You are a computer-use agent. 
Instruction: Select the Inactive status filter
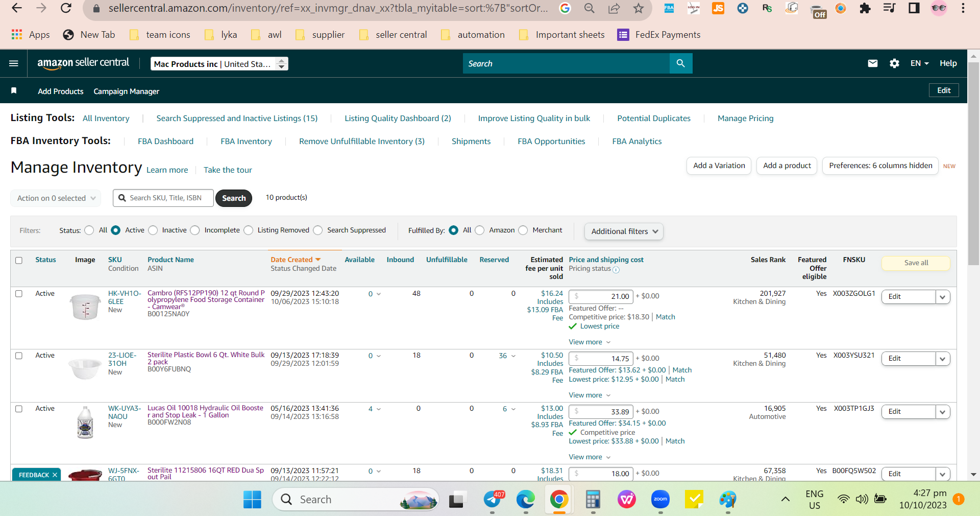tap(153, 230)
